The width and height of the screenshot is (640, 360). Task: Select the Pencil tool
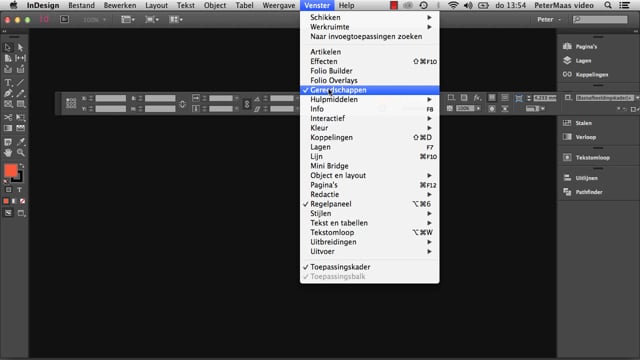(x=20, y=93)
